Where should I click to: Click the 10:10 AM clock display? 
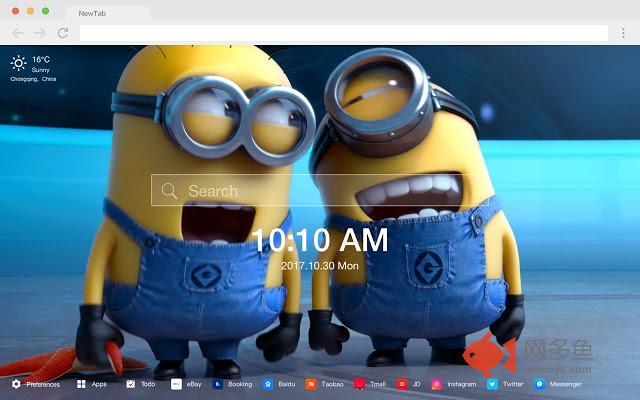[x=320, y=240]
